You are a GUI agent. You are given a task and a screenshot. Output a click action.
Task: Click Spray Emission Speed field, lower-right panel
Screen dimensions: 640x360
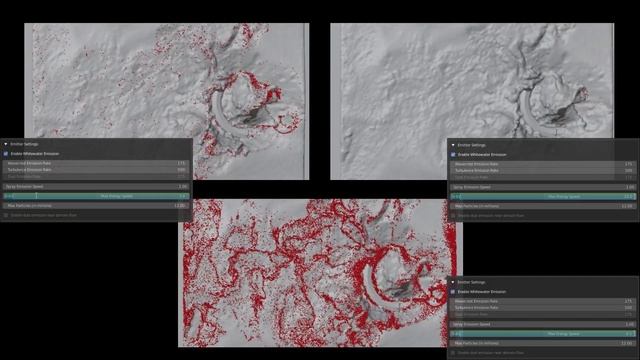543,324
